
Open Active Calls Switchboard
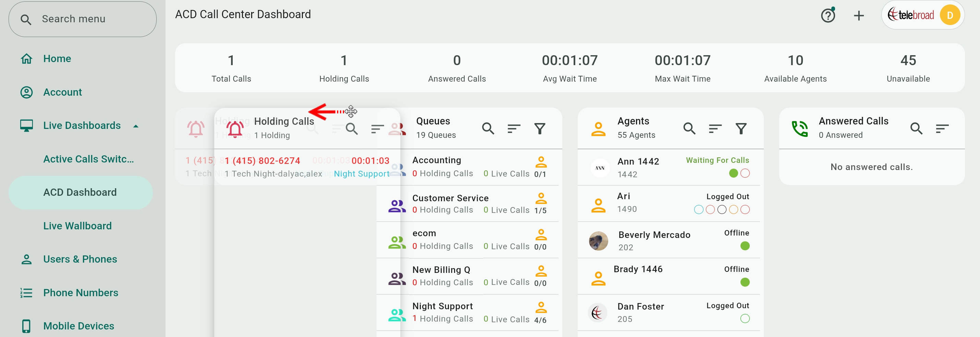89,159
